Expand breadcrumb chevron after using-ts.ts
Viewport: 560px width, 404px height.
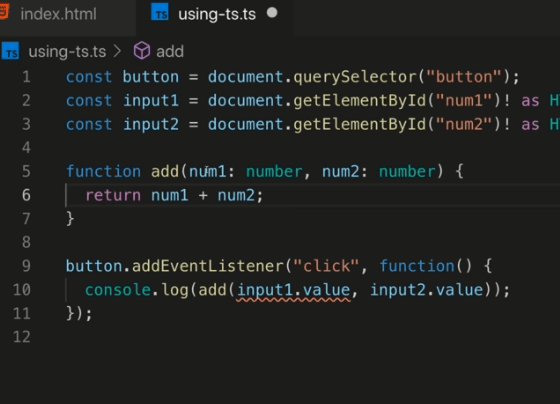pyautogui.click(x=117, y=51)
